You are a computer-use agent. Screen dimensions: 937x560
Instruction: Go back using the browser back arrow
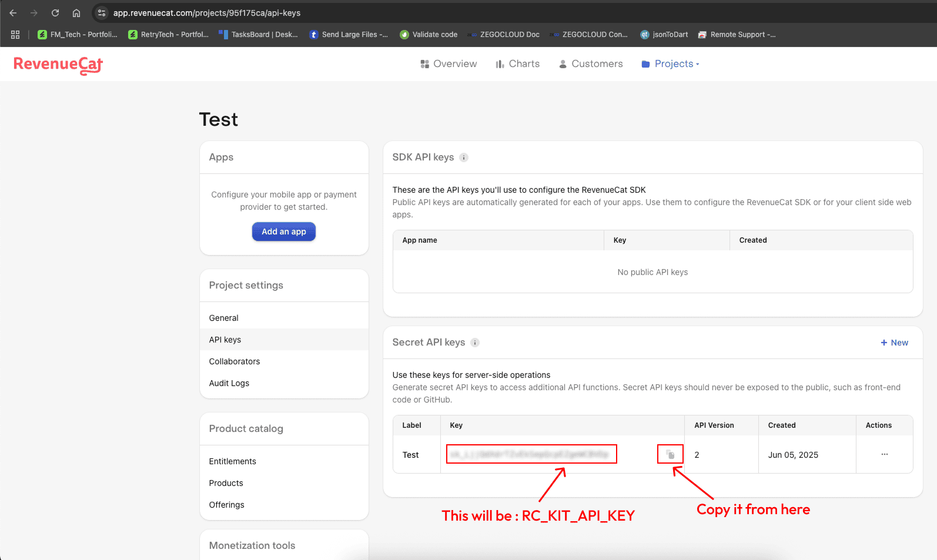pos(13,13)
